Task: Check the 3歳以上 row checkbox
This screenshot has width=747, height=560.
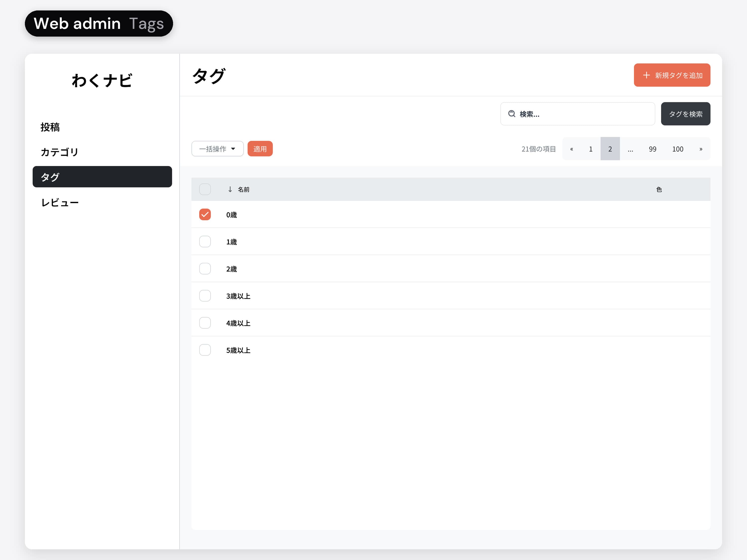Action: coord(205,296)
